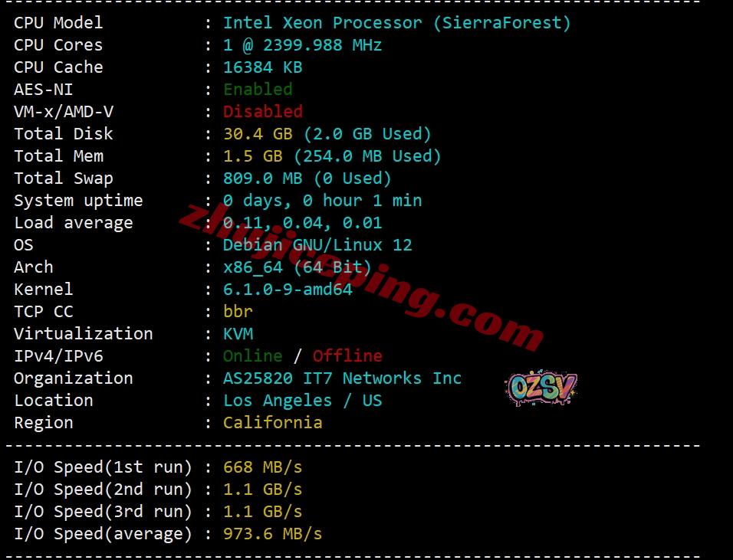Click the green Enabled AES-NI status
This screenshot has width=733, height=560.
click(x=258, y=89)
